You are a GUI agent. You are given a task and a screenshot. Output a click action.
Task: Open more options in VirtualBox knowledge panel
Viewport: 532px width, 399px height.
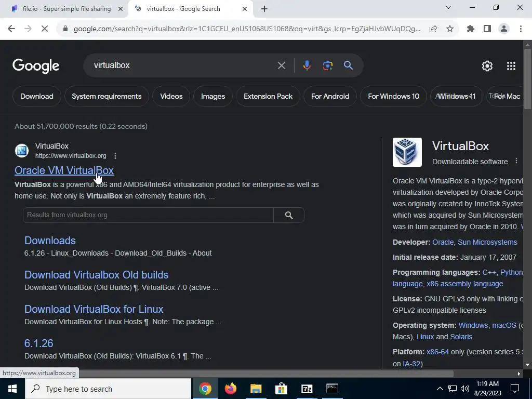point(516,161)
